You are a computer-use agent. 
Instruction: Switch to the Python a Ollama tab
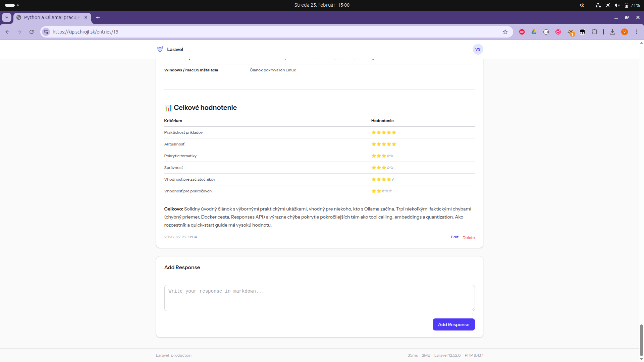52,17
